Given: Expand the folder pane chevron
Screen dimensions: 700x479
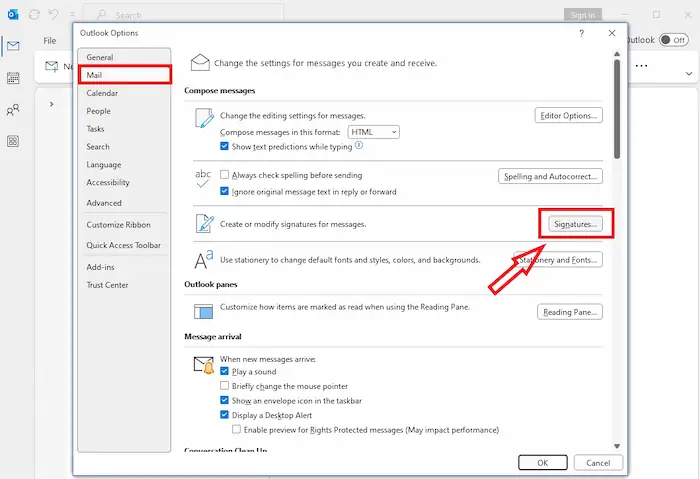Looking at the screenshot, I should (52, 104).
